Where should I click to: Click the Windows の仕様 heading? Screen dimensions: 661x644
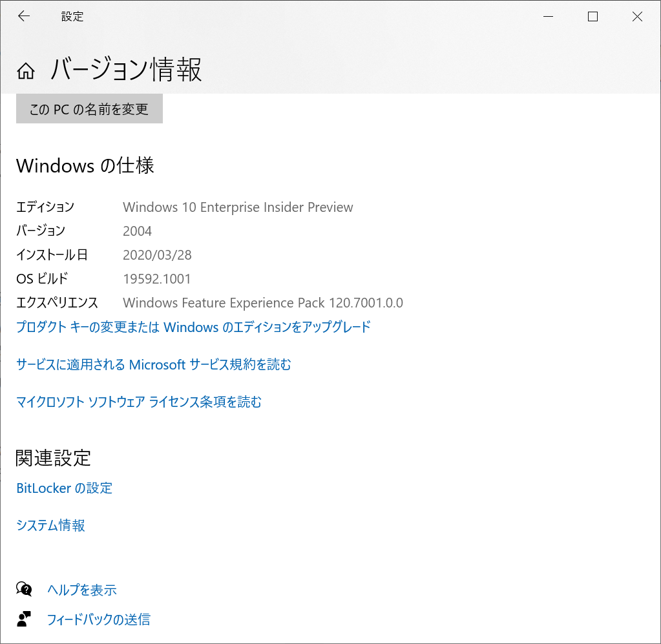[x=85, y=165]
